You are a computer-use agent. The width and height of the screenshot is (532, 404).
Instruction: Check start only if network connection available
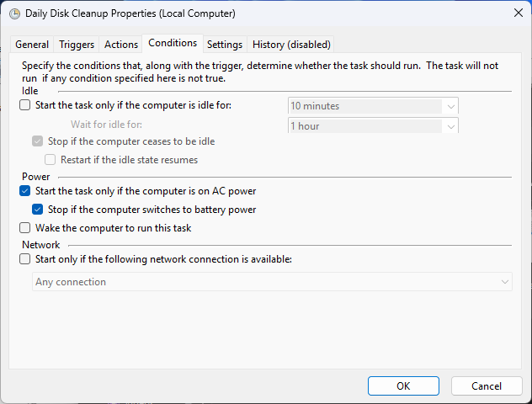pyautogui.click(x=24, y=259)
